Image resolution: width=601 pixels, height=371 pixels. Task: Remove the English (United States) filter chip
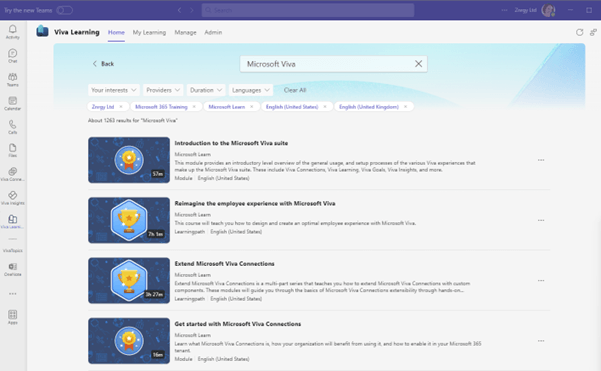pos(325,107)
